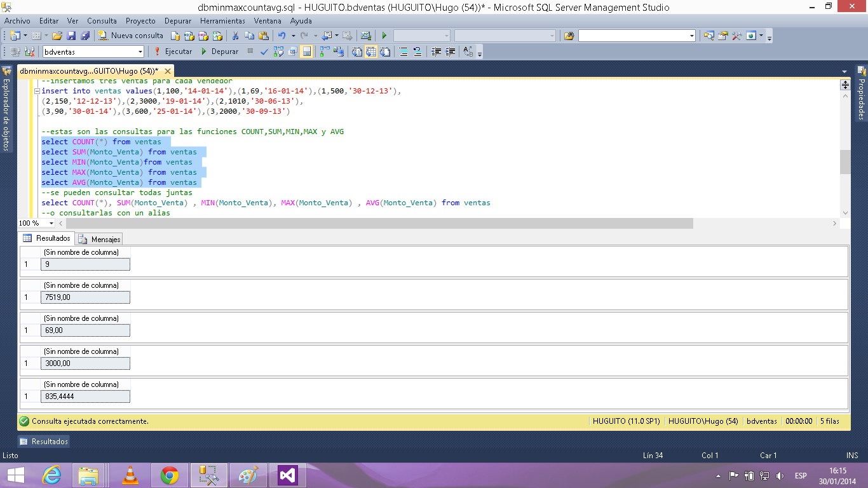Click the Copy toolbar icon

click(249, 36)
